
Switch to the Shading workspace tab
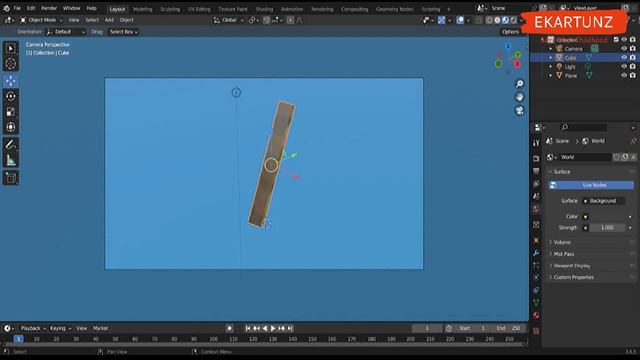click(264, 9)
